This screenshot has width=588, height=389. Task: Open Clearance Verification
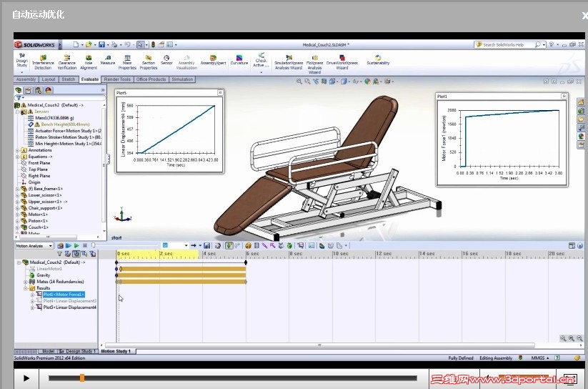click(66, 62)
